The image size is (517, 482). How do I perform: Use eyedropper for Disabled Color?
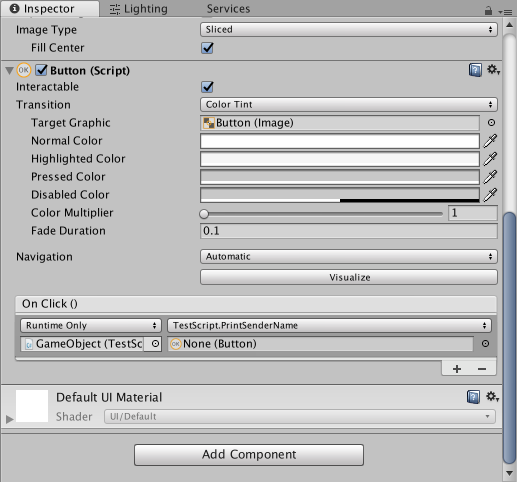tap(490, 195)
